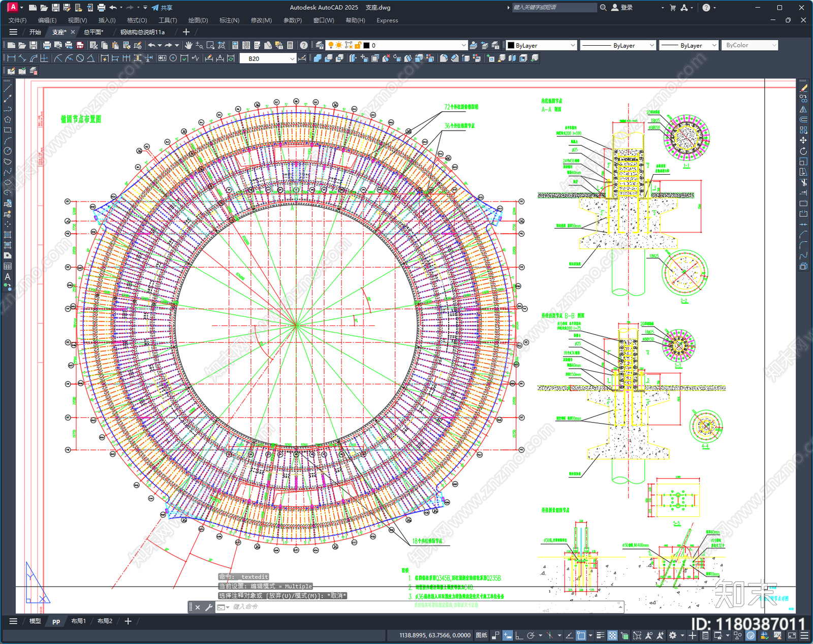Image resolution: width=813 pixels, height=644 pixels.
Task: Expand object snap settings arrow in status bar
Action: (590, 635)
